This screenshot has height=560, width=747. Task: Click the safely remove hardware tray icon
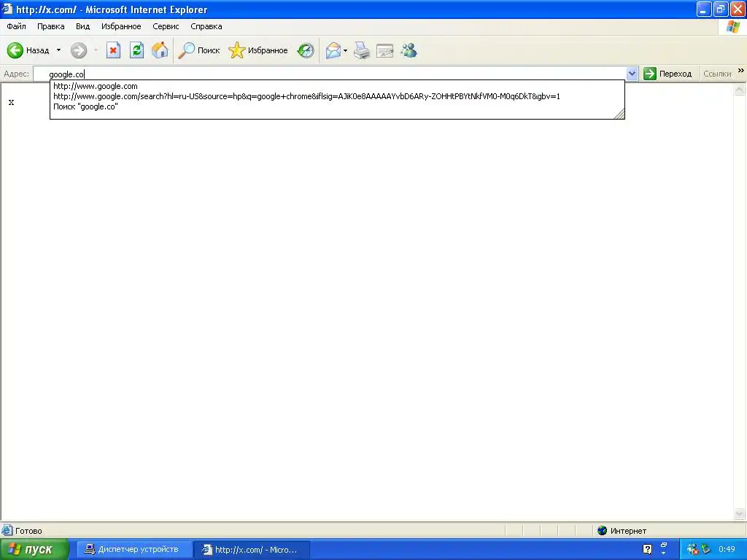tap(705, 550)
